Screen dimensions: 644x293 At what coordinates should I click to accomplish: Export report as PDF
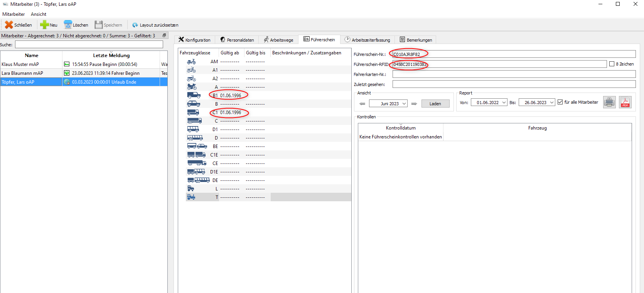coord(625,102)
